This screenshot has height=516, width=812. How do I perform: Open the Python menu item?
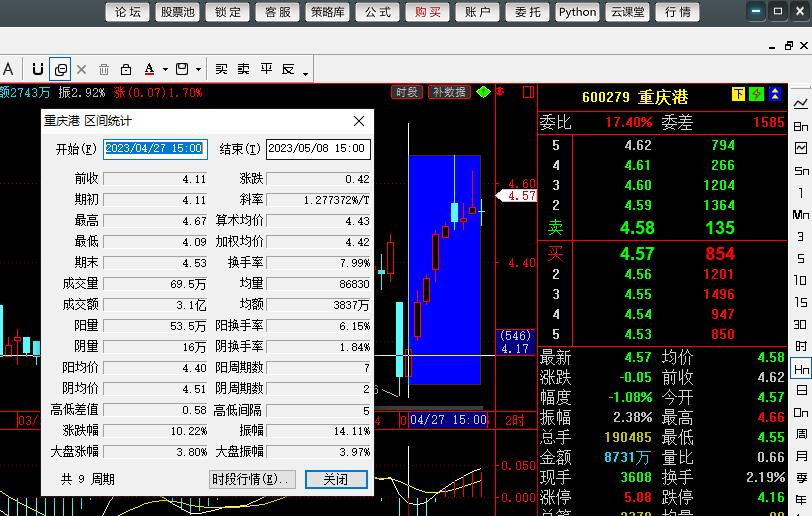pyautogui.click(x=577, y=12)
